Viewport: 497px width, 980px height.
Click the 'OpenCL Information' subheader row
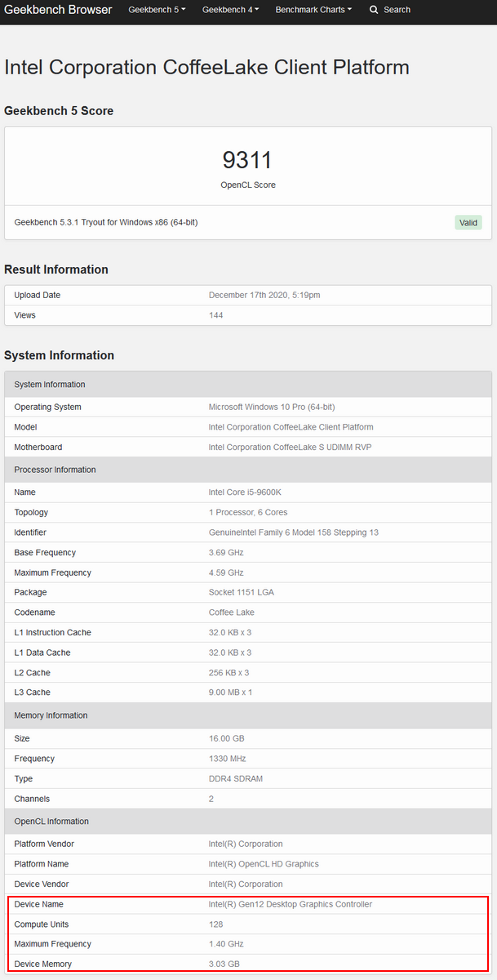(248, 822)
